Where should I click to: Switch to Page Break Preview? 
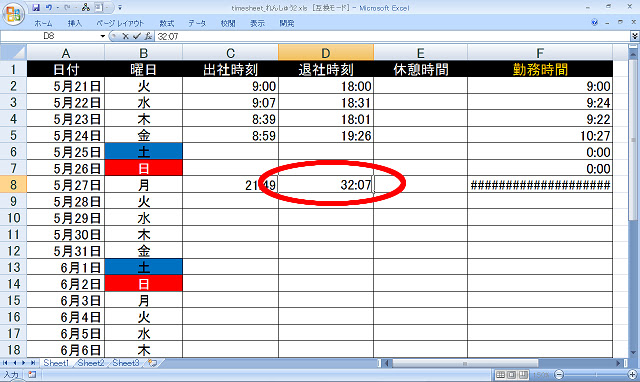tap(522, 374)
